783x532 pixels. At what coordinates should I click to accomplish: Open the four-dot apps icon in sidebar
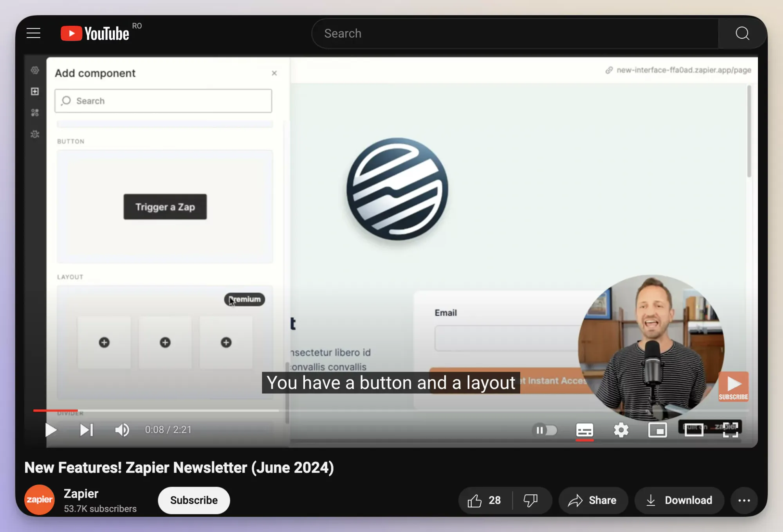tap(35, 113)
